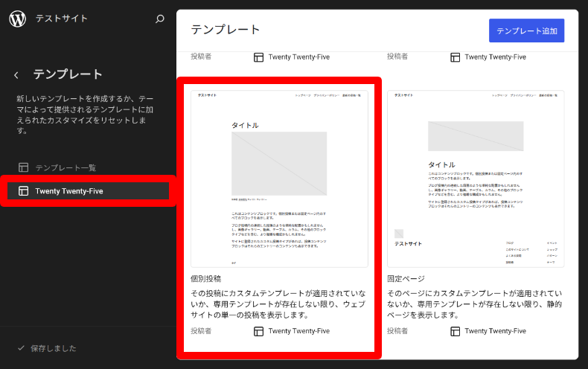The width and height of the screenshot is (588, 369).
Task: Click the 個別投稿 description starting その投稿に
Action: click(x=278, y=304)
